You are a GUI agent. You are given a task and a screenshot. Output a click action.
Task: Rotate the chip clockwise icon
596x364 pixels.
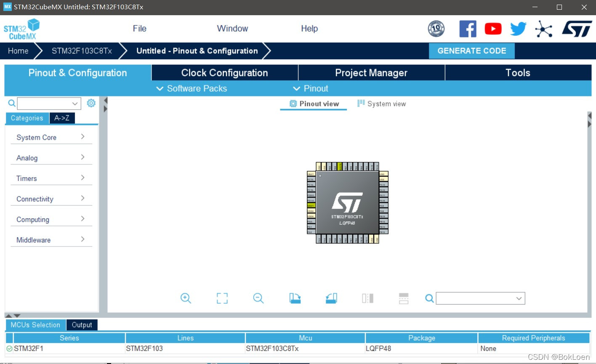click(x=295, y=298)
